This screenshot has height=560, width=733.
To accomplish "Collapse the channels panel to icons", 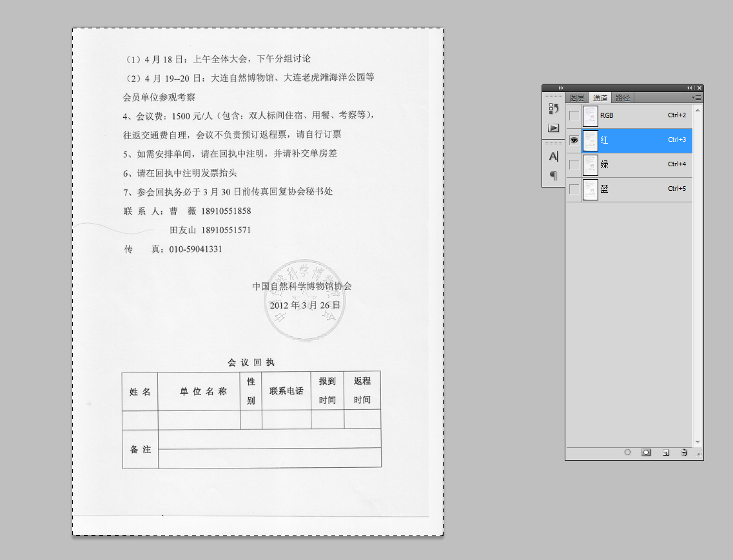I will click(x=690, y=88).
